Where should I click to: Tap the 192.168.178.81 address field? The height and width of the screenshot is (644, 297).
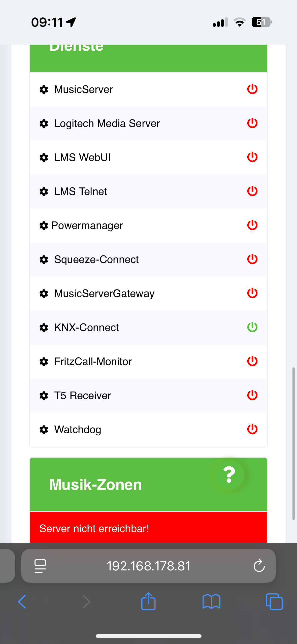pyautogui.click(x=148, y=566)
